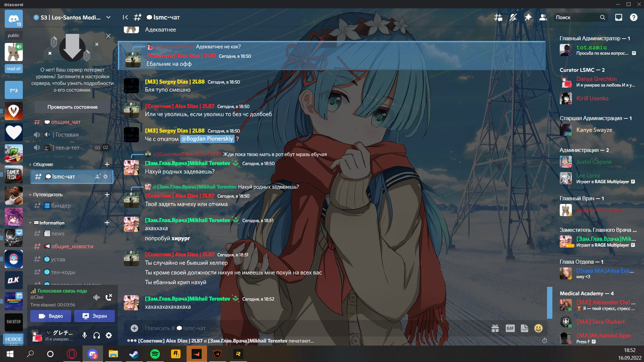Add a channel to Information category
Image resolution: width=644 pixels, height=362 pixels.
coord(107,223)
